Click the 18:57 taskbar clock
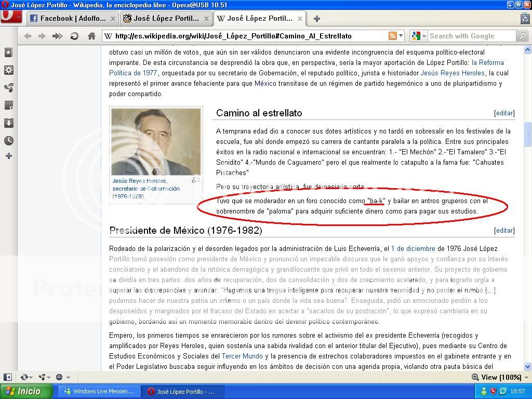 [517, 391]
